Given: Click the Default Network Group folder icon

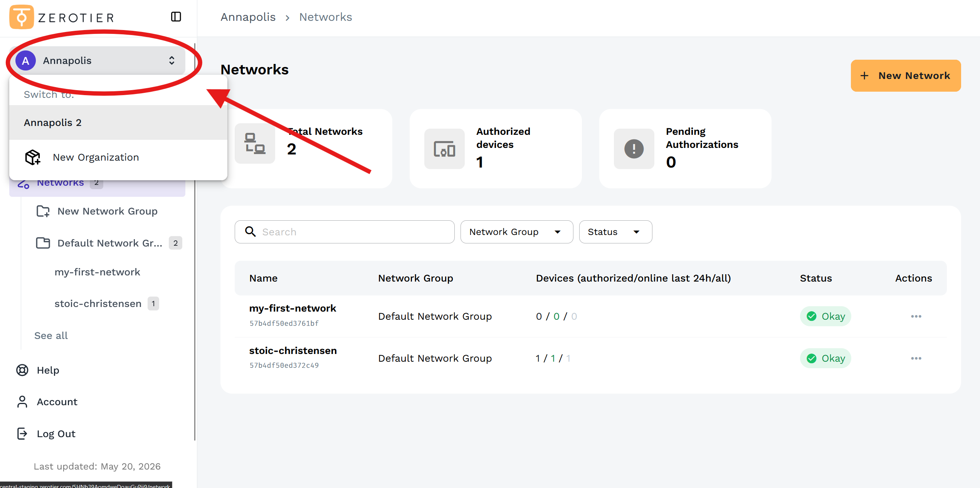Looking at the screenshot, I should (x=43, y=243).
